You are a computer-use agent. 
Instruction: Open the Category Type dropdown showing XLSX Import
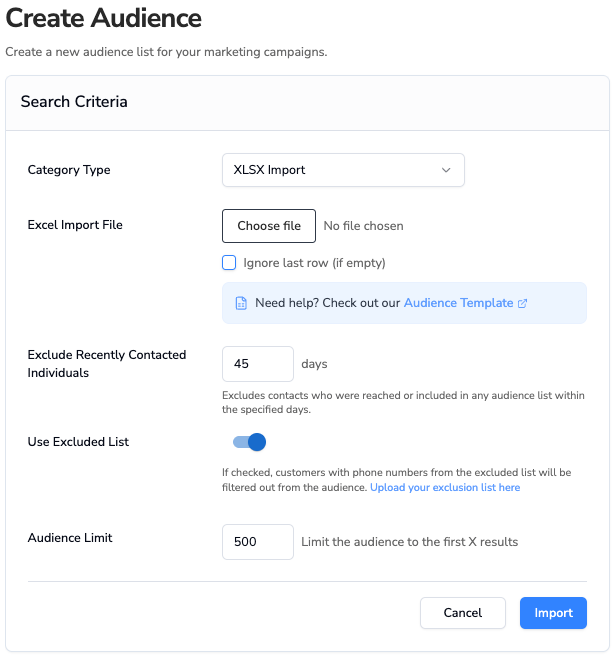[343, 170]
